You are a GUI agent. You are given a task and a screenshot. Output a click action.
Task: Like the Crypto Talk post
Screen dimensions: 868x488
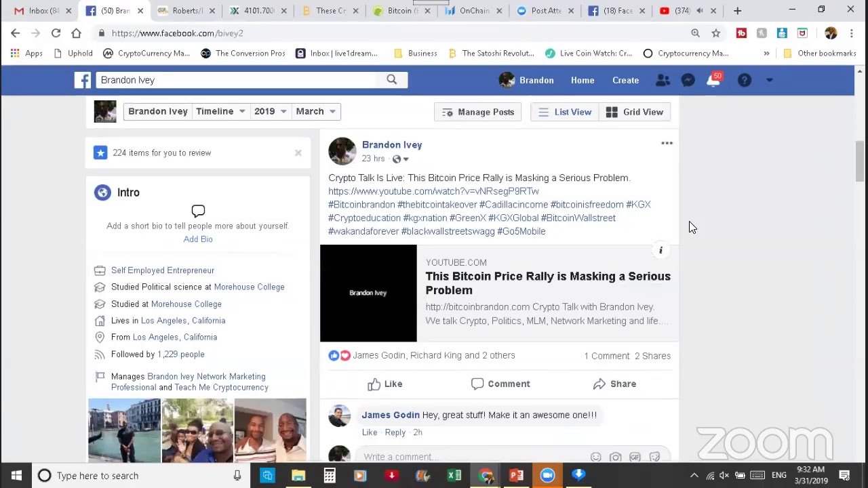point(385,384)
